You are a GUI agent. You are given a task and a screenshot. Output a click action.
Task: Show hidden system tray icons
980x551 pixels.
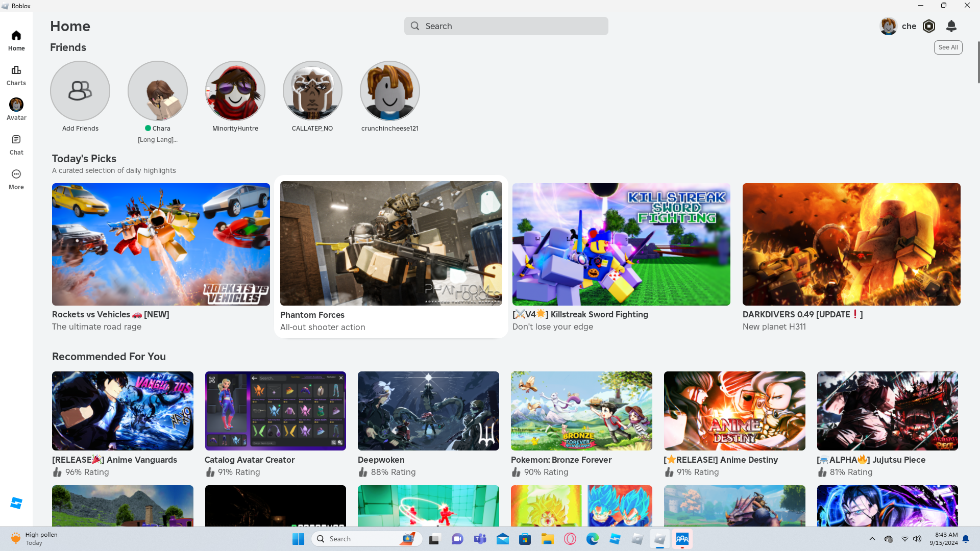click(x=872, y=539)
